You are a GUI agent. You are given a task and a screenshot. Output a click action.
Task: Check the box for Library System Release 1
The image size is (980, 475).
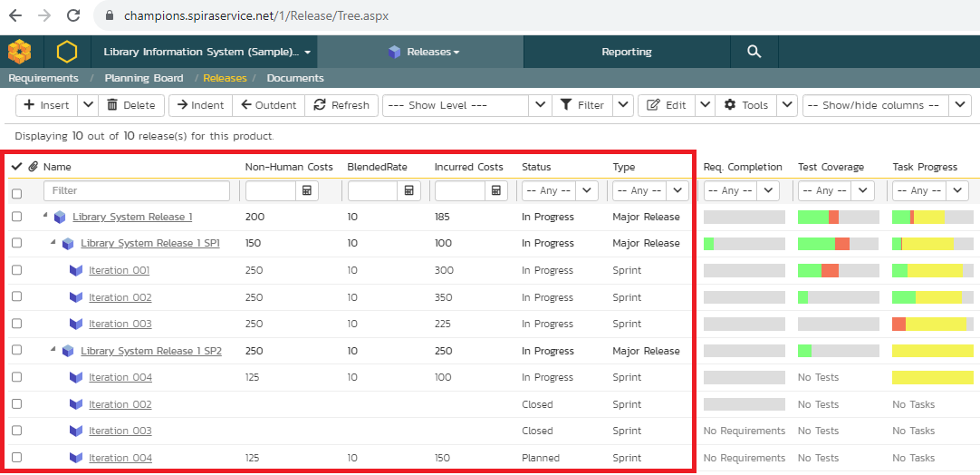click(16, 218)
